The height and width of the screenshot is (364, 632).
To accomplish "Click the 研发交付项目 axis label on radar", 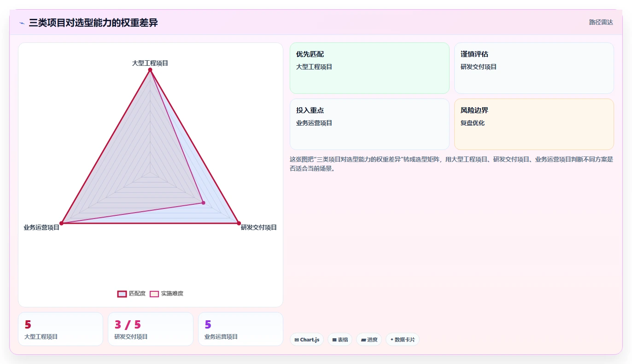I will [259, 227].
